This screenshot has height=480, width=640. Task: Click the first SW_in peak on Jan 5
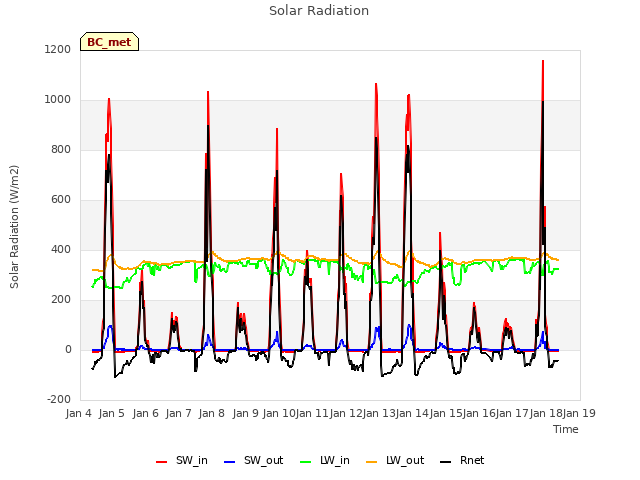[x=109, y=99]
